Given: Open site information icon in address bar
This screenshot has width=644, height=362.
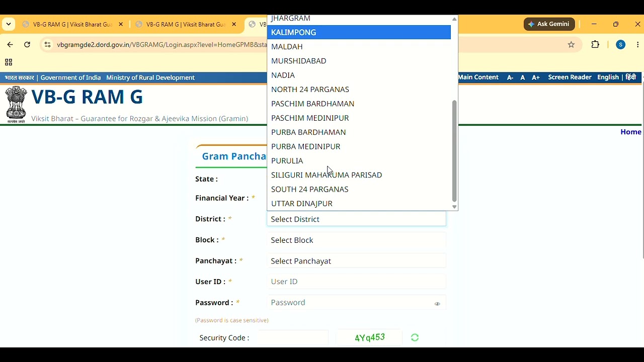Looking at the screenshot, I should [x=47, y=45].
